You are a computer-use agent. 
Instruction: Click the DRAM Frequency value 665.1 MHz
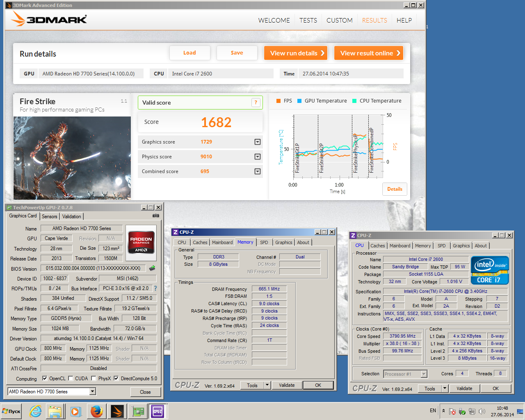click(x=269, y=289)
